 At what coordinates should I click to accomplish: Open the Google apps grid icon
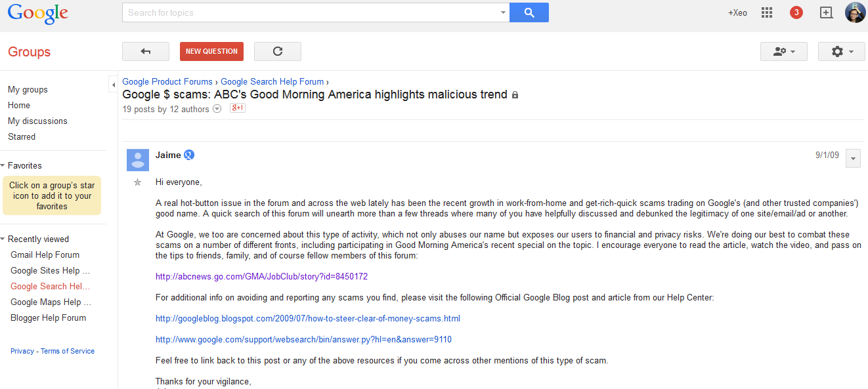(x=766, y=12)
